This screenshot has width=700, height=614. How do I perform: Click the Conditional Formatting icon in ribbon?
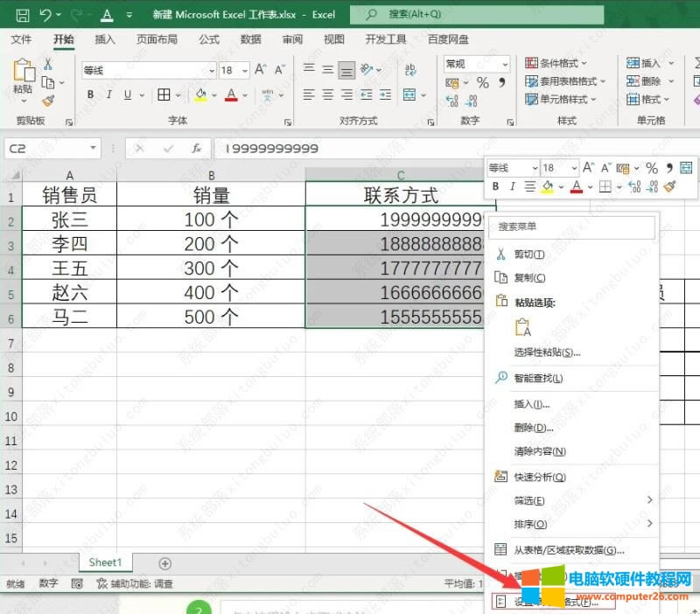click(532, 63)
